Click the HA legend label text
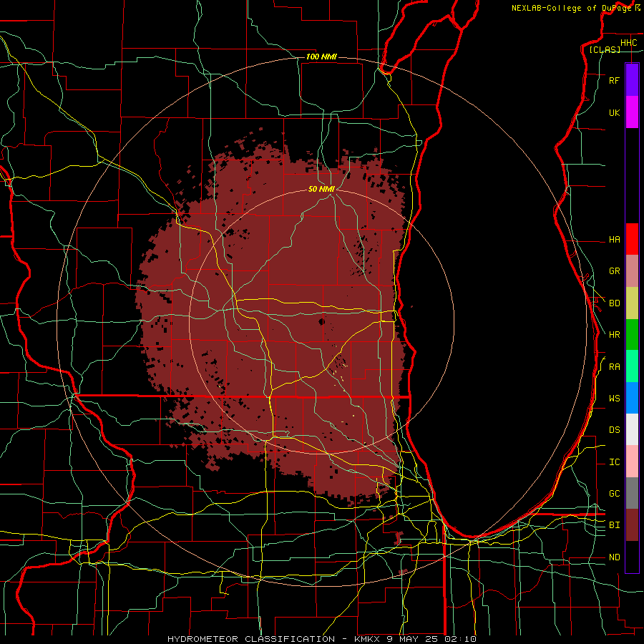Viewport: 644px width, 644px height. click(x=614, y=240)
